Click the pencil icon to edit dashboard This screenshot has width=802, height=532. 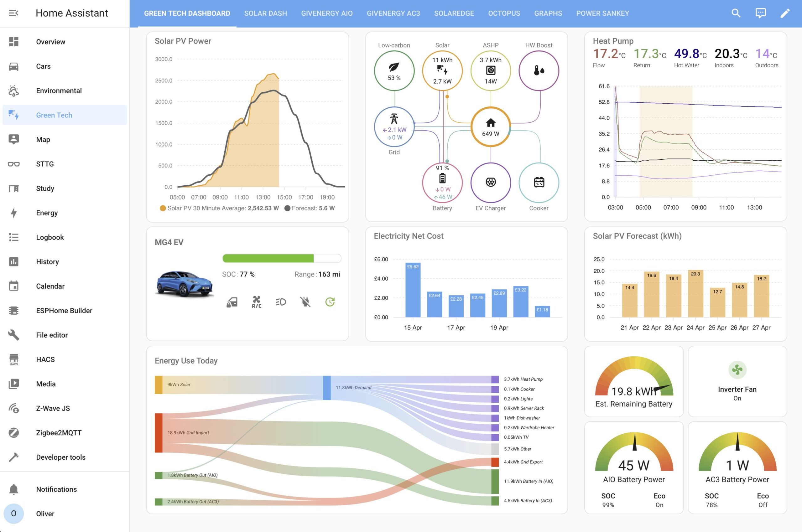(x=784, y=13)
